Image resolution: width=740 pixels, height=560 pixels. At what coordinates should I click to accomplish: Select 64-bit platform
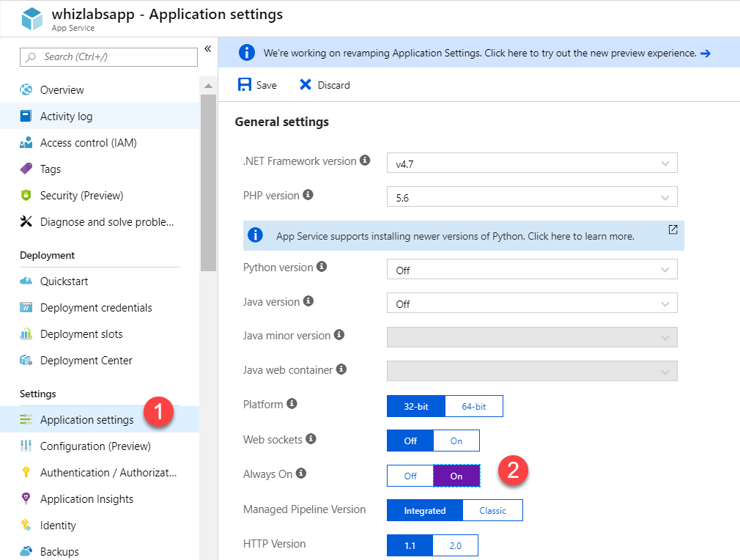(474, 406)
